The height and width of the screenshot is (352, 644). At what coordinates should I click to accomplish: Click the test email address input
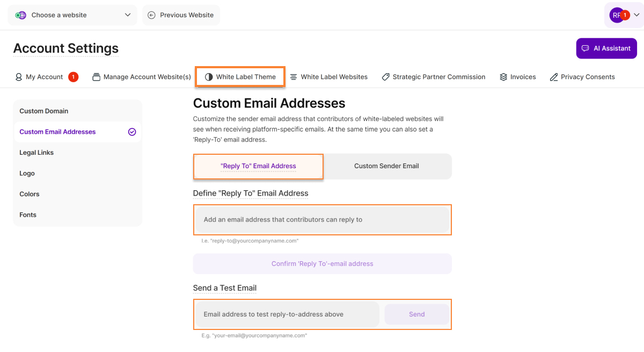[x=287, y=314]
